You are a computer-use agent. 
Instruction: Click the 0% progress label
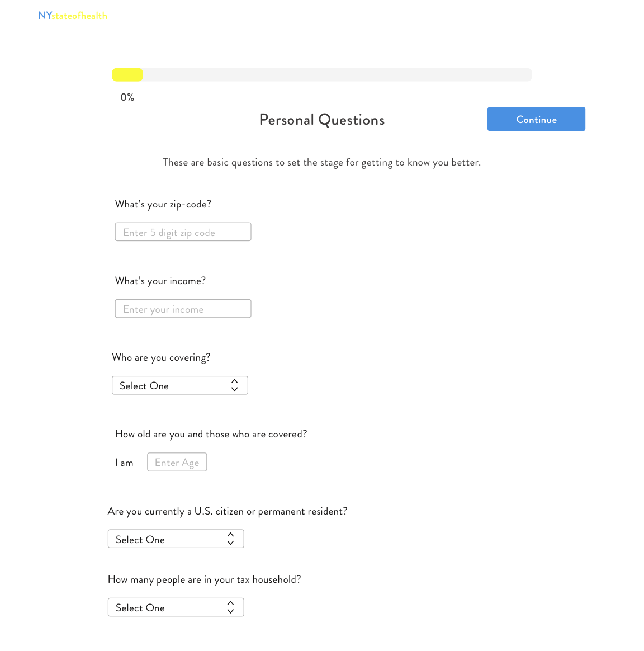tap(127, 97)
